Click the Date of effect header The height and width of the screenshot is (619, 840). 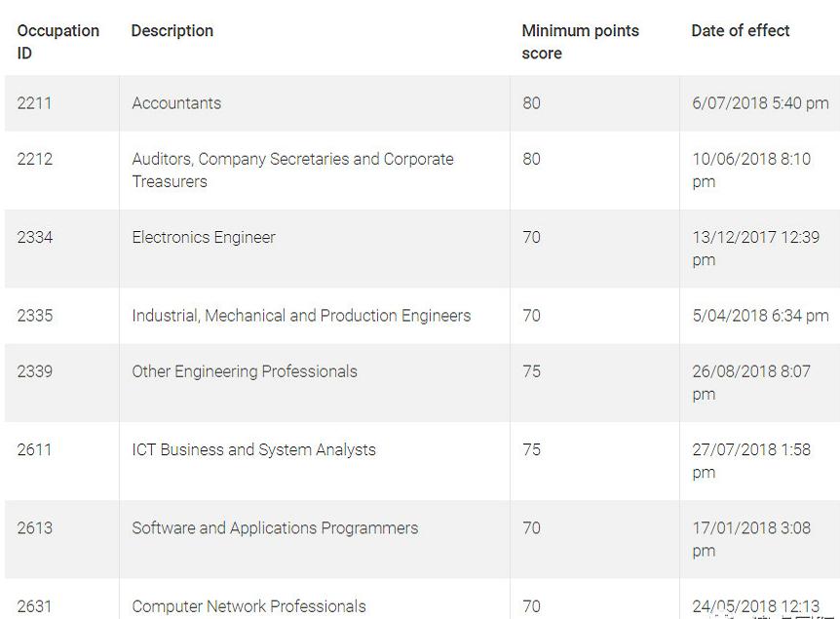[x=741, y=31]
